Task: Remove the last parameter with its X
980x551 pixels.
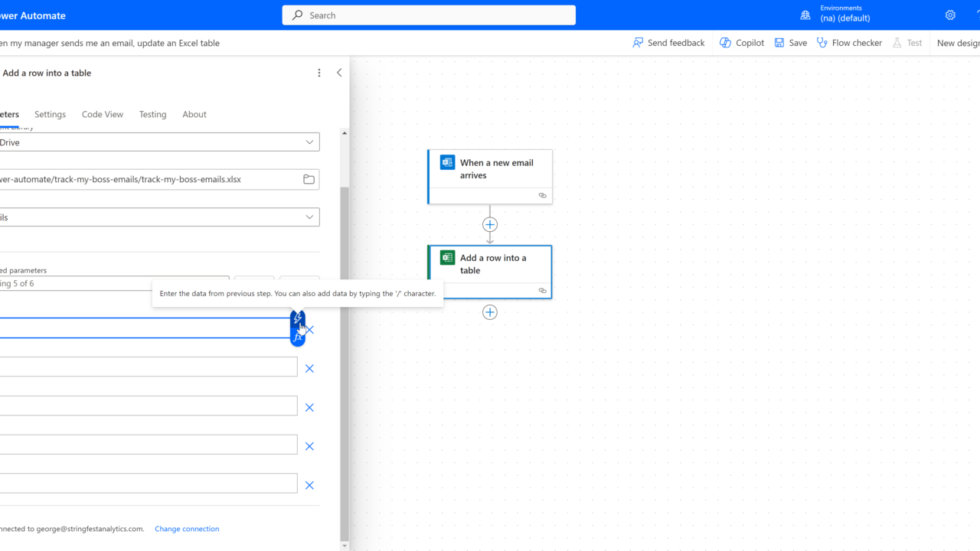Action: point(309,485)
